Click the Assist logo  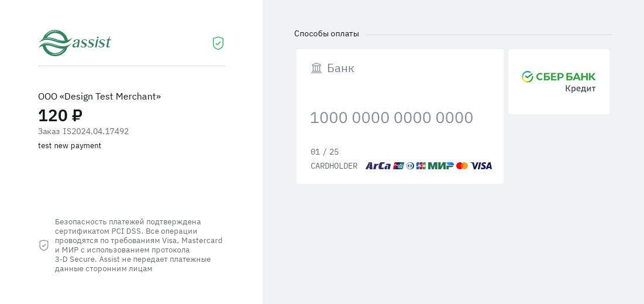[x=75, y=43]
